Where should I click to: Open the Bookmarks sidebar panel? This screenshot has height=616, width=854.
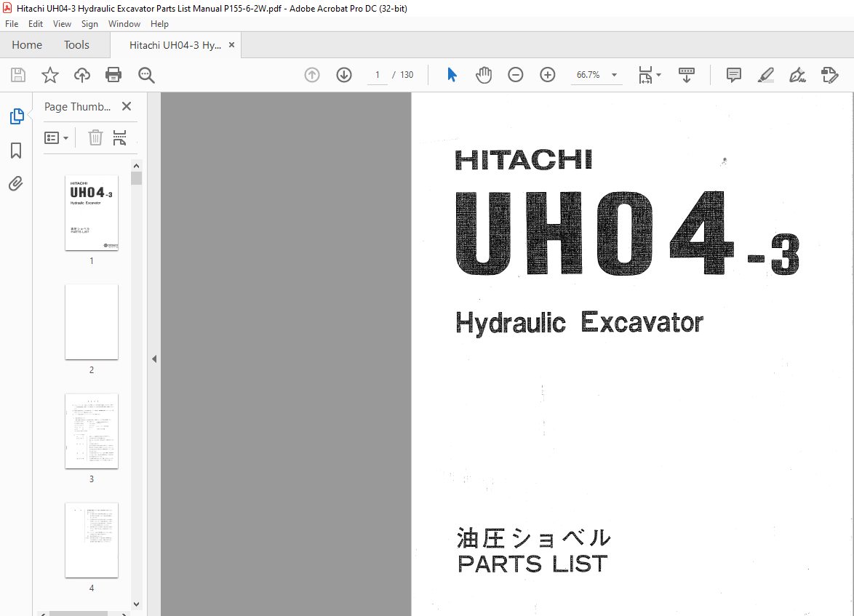click(16, 151)
